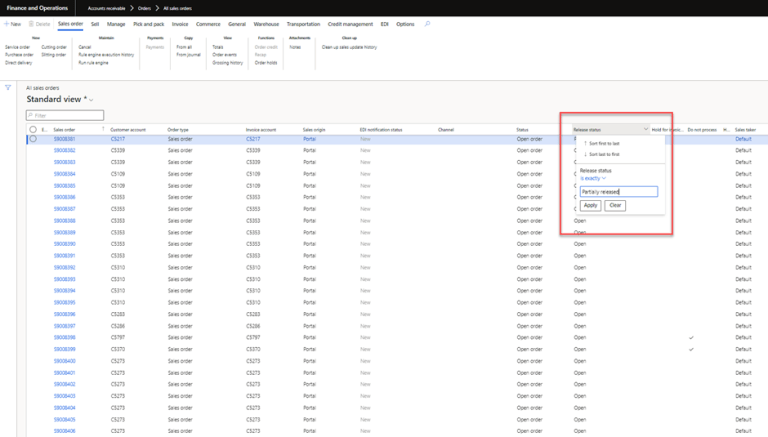768x437 pixels.
Task: Click Sort last to first arrow
Action: pyautogui.click(x=585, y=154)
